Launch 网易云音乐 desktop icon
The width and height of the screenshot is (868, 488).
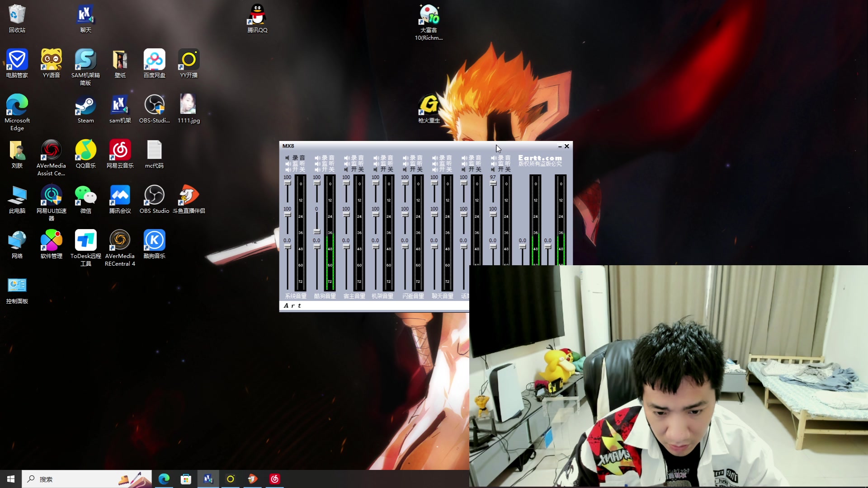click(120, 154)
